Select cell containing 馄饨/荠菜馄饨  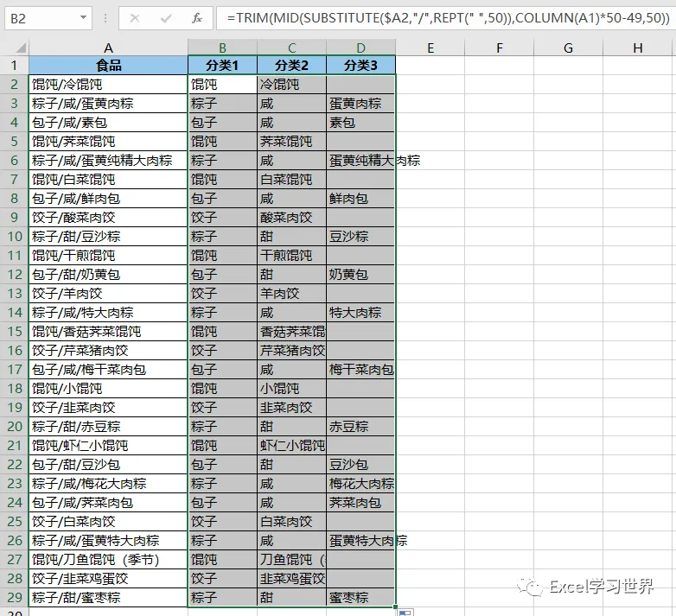[108, 142]
